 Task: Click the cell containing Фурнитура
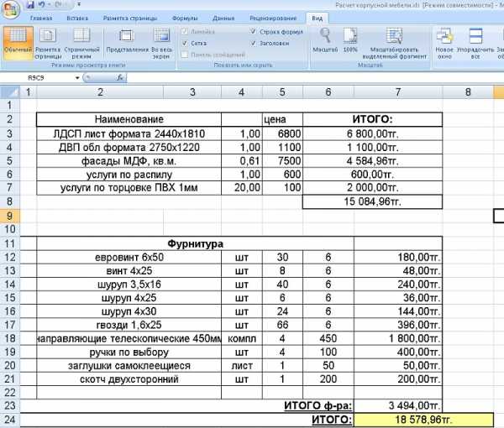(194, 244)
